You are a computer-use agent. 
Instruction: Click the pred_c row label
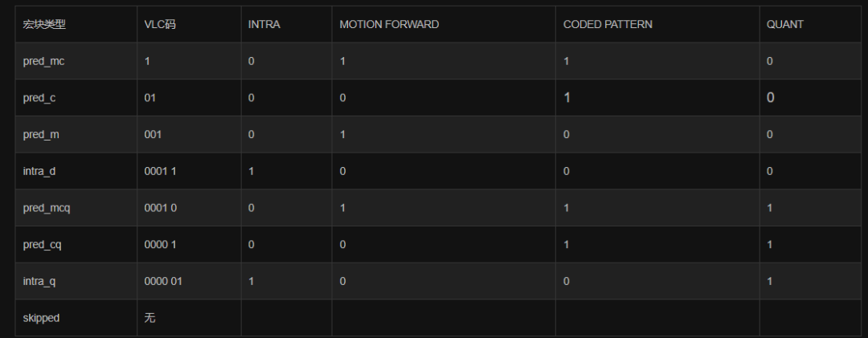click(39, 98)
